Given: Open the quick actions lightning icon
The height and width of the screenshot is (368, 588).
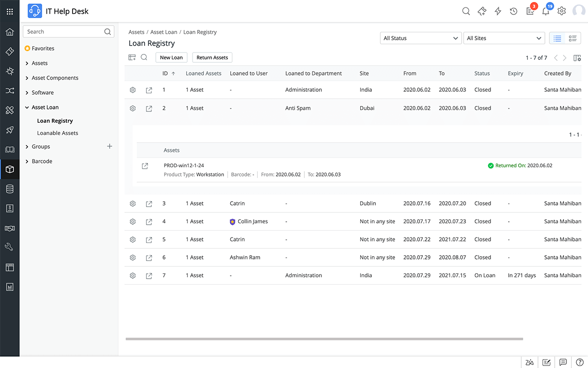Looking at the screenshot, I should [x=498, y=11].
